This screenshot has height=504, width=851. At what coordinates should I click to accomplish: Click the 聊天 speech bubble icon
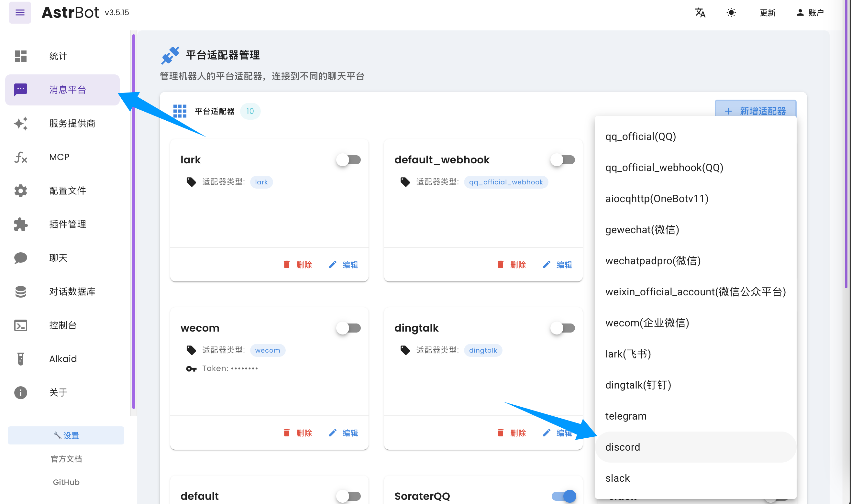click(x=20, y=258)
